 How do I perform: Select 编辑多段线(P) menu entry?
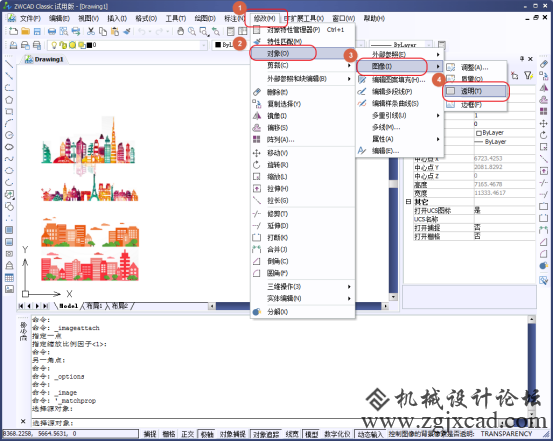click(399, 92)
